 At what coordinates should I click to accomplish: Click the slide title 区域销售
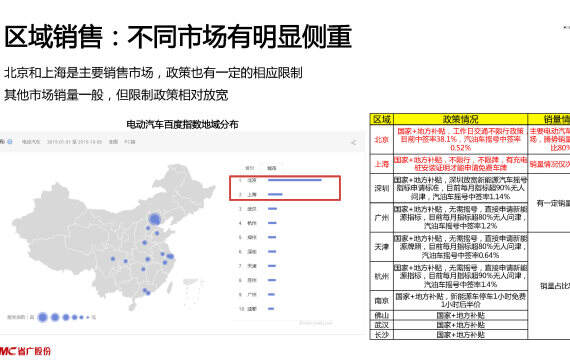(53, 36)
